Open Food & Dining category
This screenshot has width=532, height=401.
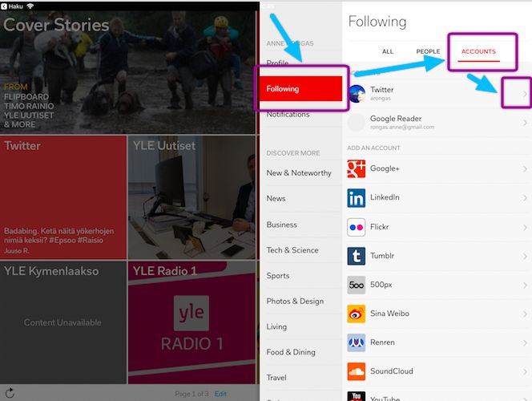tap(291, 352)
